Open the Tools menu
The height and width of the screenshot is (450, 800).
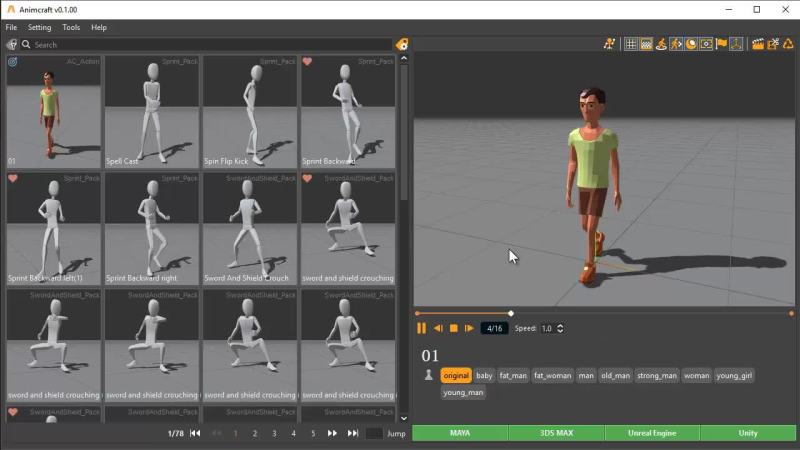point(71,28)
